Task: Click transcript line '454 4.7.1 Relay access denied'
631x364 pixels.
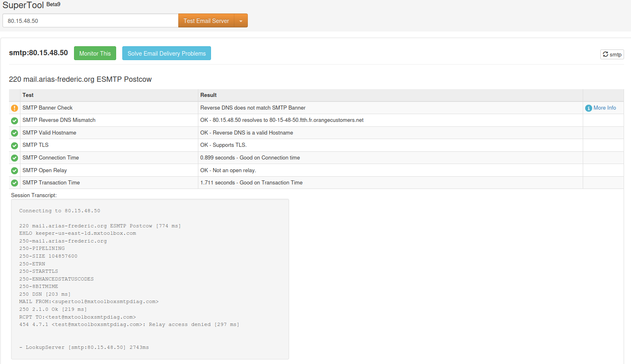Action: coord(129,324)
